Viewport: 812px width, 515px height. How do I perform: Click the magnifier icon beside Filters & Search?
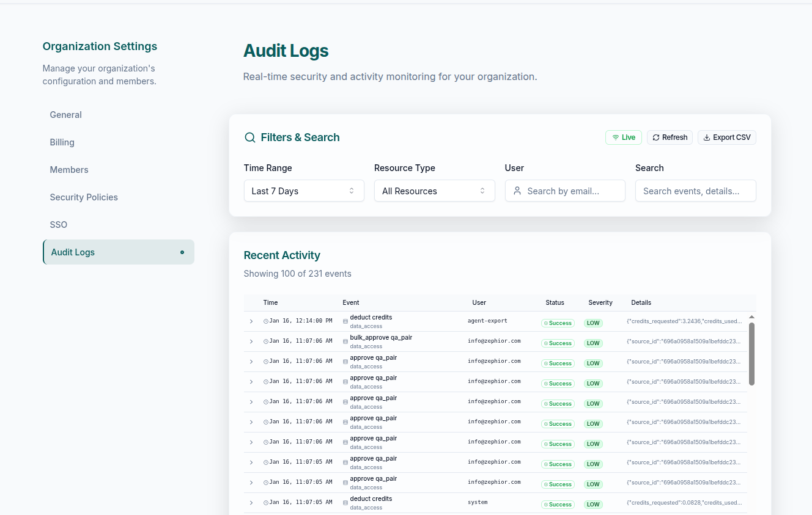(x=249, y=137)
